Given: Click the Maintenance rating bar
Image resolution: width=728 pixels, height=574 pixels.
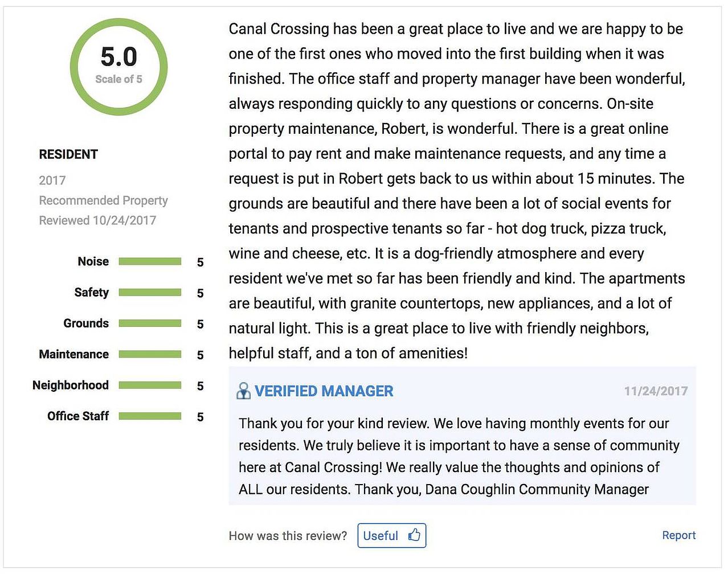Looking at the screenshot, I should point(150,354).
